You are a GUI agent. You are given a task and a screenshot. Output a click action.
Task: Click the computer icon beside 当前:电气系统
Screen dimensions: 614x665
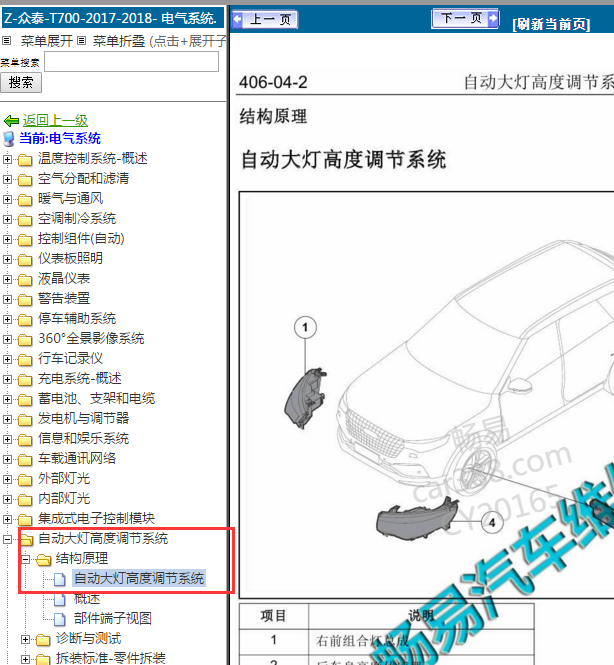pos(8,139)
